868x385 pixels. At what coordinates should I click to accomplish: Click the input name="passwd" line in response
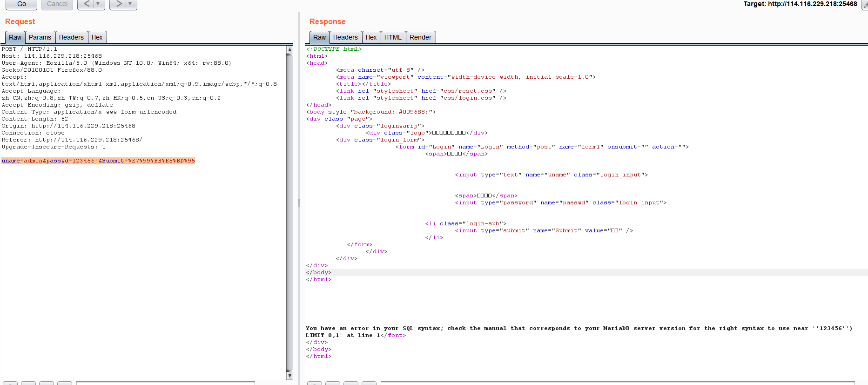point(561,203)
